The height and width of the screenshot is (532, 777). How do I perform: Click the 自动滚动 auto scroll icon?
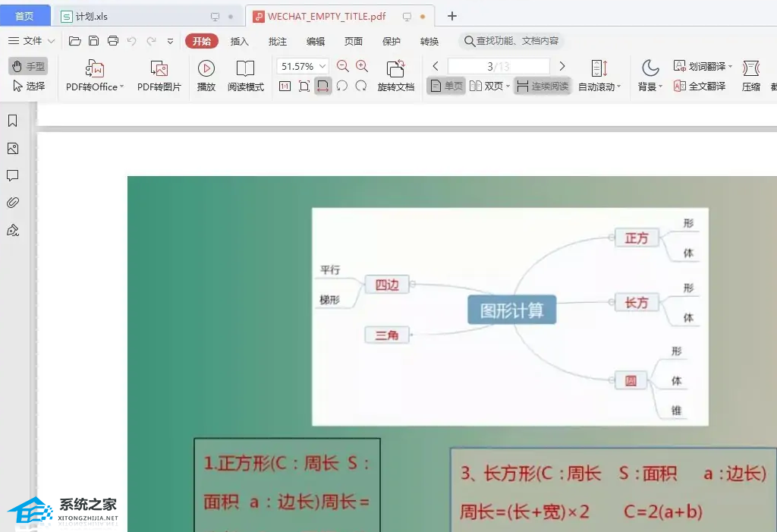tap(599, 69)
